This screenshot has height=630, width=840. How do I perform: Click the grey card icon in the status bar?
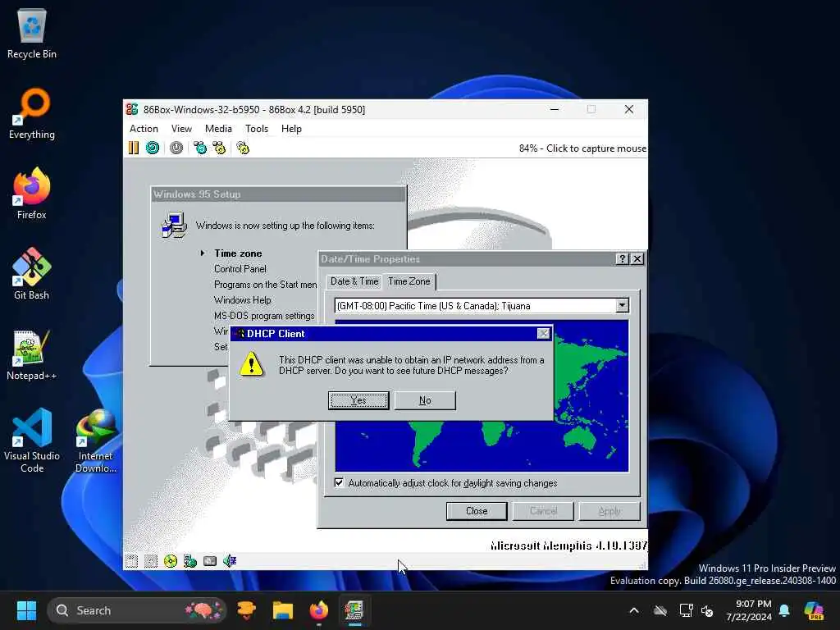coord(210,561)
